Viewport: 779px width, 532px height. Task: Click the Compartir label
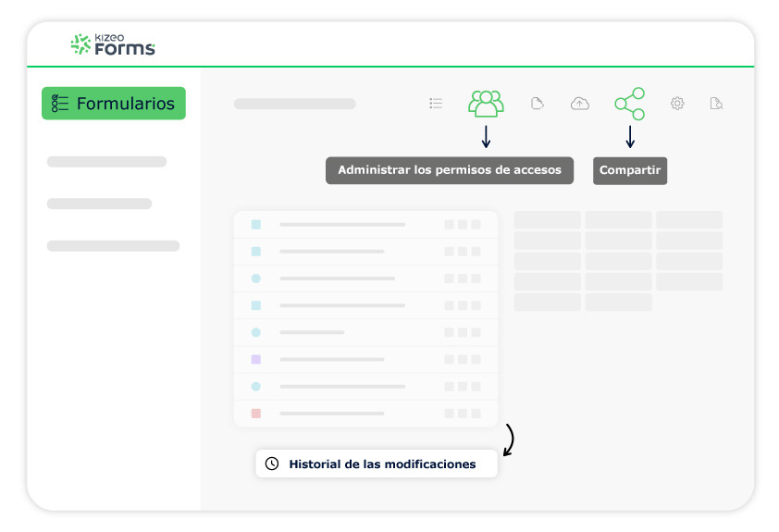[x=629, y=170]
